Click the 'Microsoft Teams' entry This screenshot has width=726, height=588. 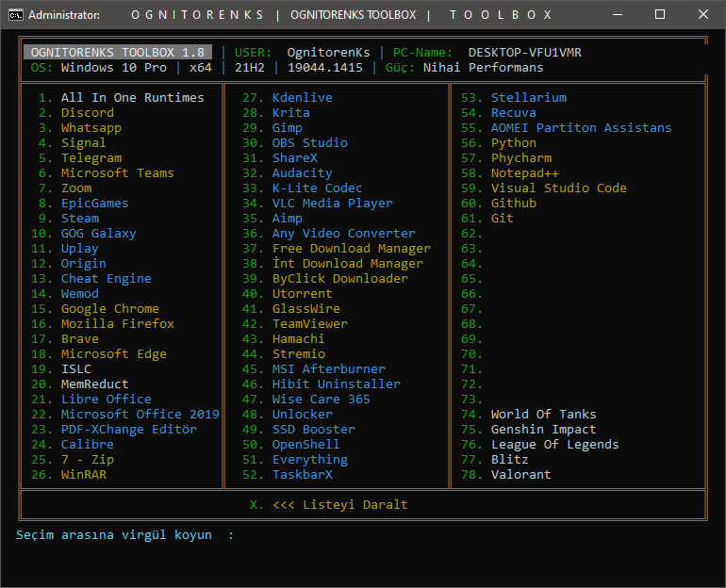click(118, 173)
